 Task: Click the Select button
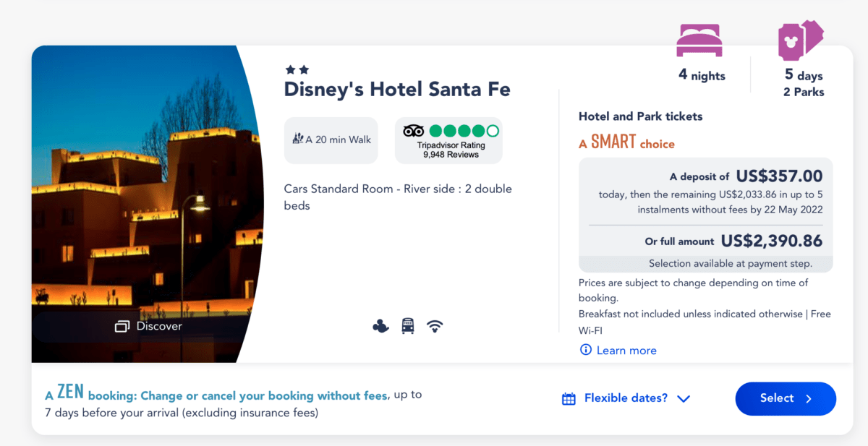(x=786, y=398)
